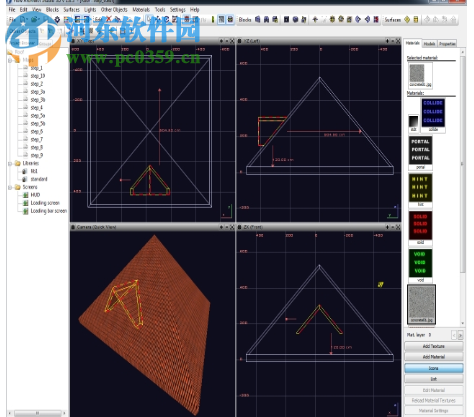Click the Add Texture button
The width and height of the screenshot is (474, 417).
(434, 346)
